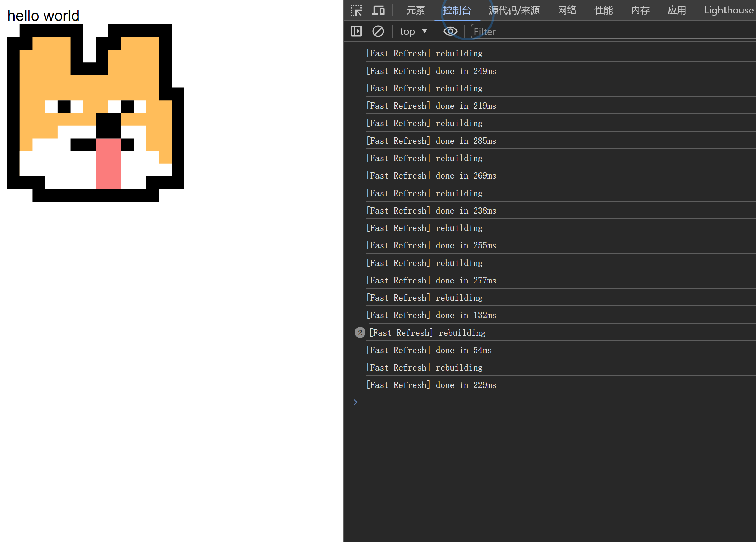Open the 源代码/来源 tab
Image resolution: width=756 pixels, height=542 pixels.
[x=514, y=10]
